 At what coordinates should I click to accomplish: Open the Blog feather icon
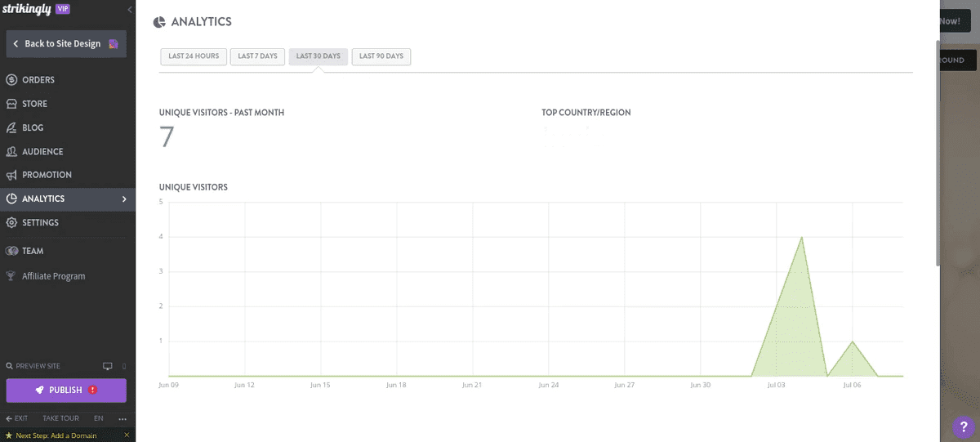pos(11,127)
